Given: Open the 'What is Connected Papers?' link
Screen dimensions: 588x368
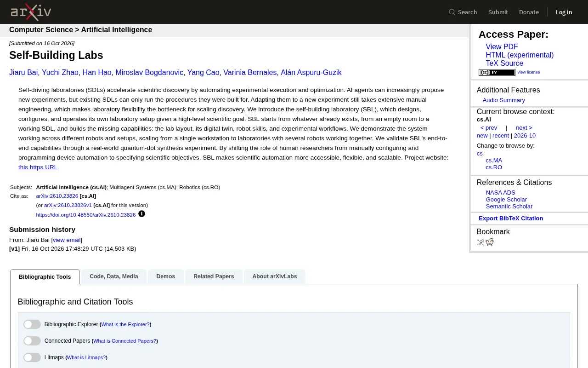Looking at the screenshot, I should [124, 341].
